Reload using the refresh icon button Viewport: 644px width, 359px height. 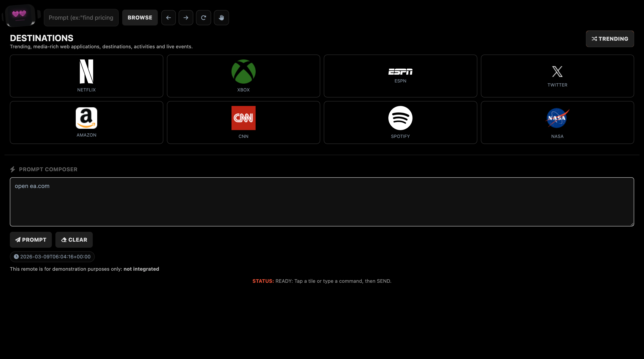pyautogui.click(x=203, y=17)
